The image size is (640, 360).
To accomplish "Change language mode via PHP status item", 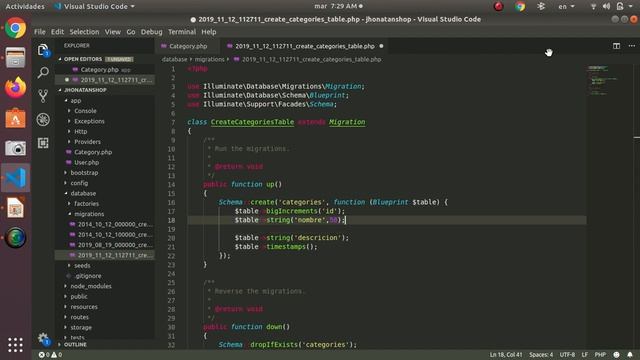I will coord(600,355).
